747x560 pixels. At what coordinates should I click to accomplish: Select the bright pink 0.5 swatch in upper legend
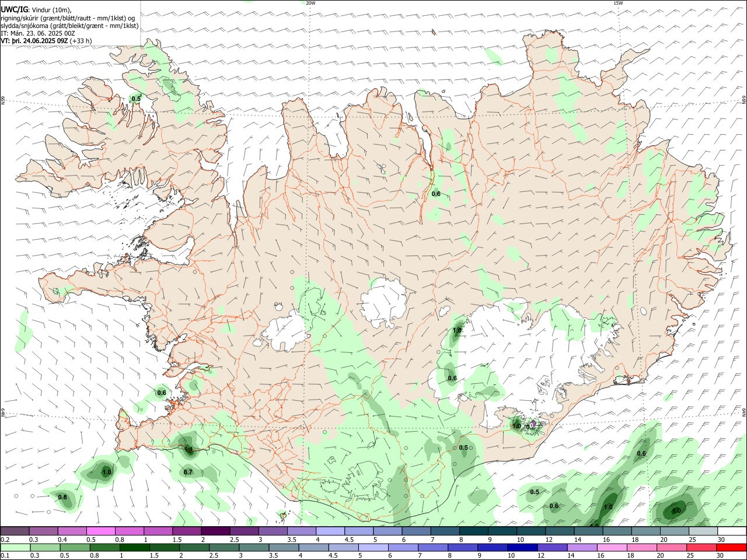coord(101,531)
